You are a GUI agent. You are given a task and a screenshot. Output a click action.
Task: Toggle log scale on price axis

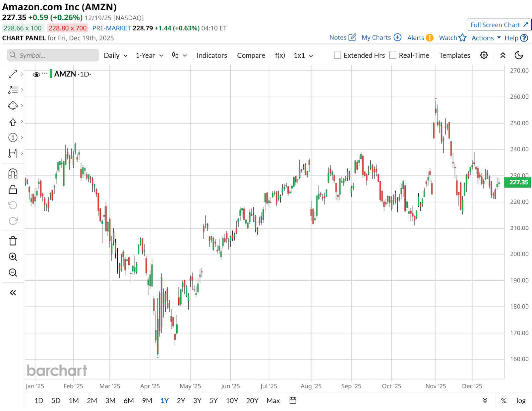[521, 401]
